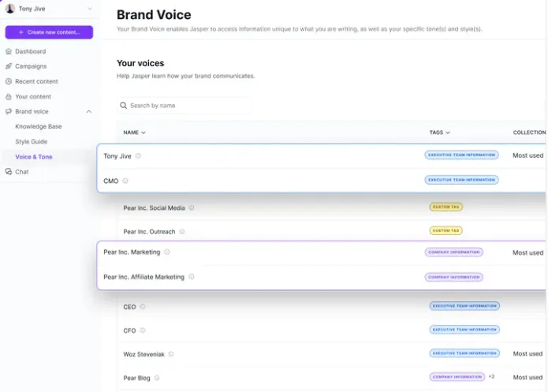
Task: Click the info icon next to Pear Inc. Outreach
Action: click(181, 232)
